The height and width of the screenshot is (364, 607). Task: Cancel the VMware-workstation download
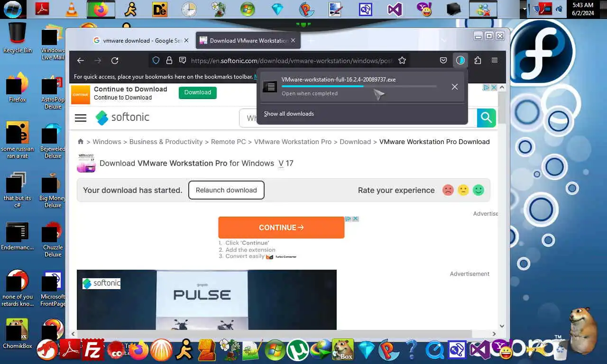pyautogui.click(x=454, y=87)
